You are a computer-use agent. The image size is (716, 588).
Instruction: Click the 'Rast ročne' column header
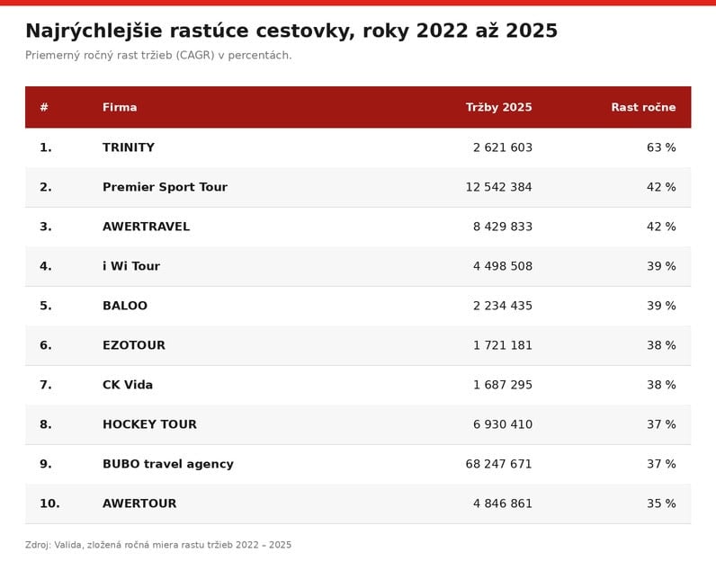(643, 107)
